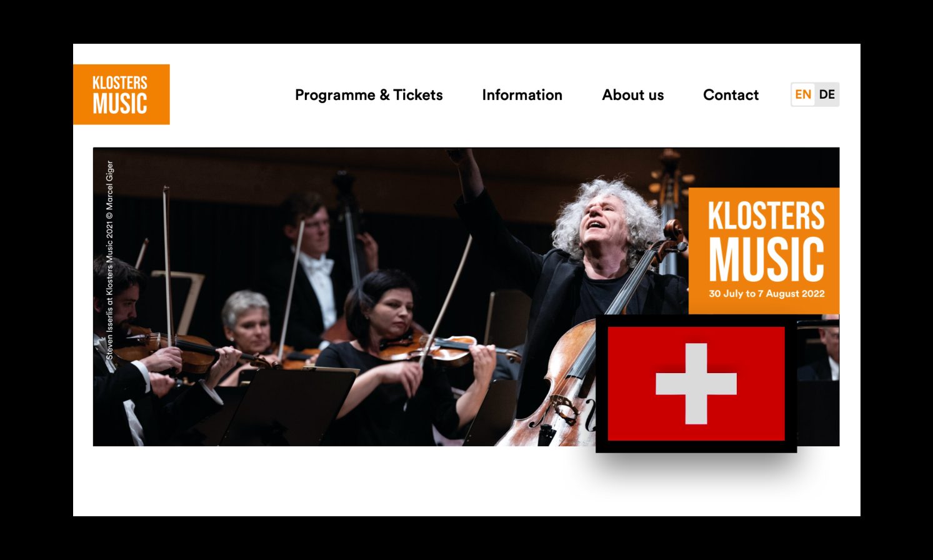Image resolution: width=933 pixels, height=560 pixels.
Task: Click the Klosters Music logo in header
Action: [121, 94]
